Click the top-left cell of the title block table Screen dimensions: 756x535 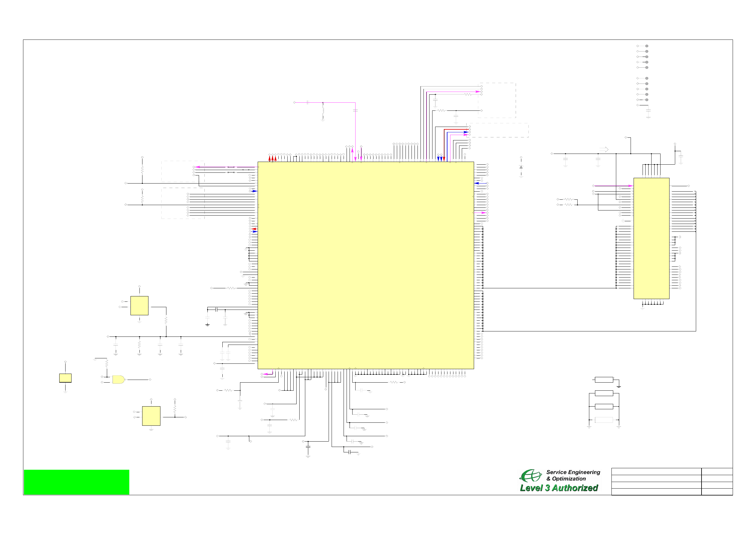pos(656,471)
